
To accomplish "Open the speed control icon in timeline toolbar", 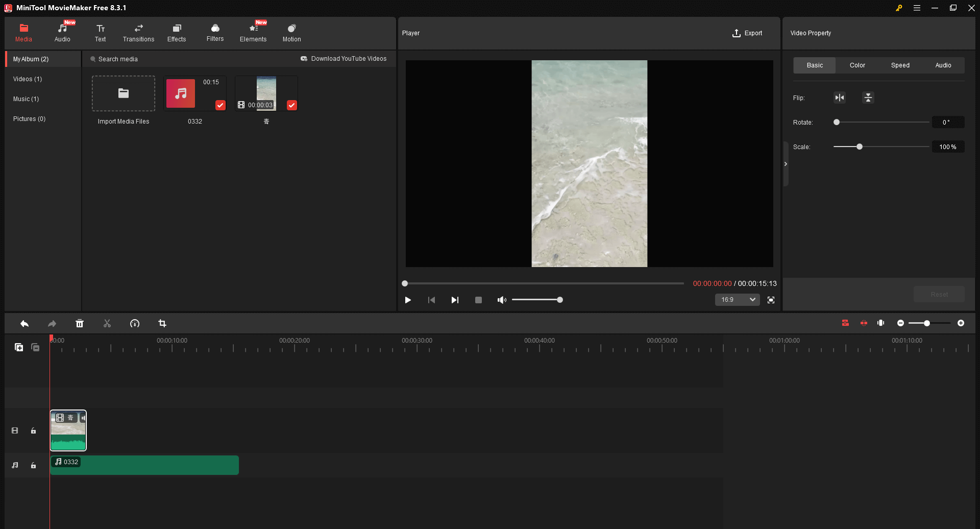I will 135,323.
